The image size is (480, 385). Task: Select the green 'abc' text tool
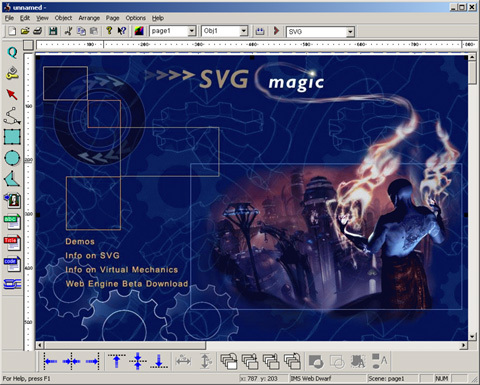coord(12,222)
